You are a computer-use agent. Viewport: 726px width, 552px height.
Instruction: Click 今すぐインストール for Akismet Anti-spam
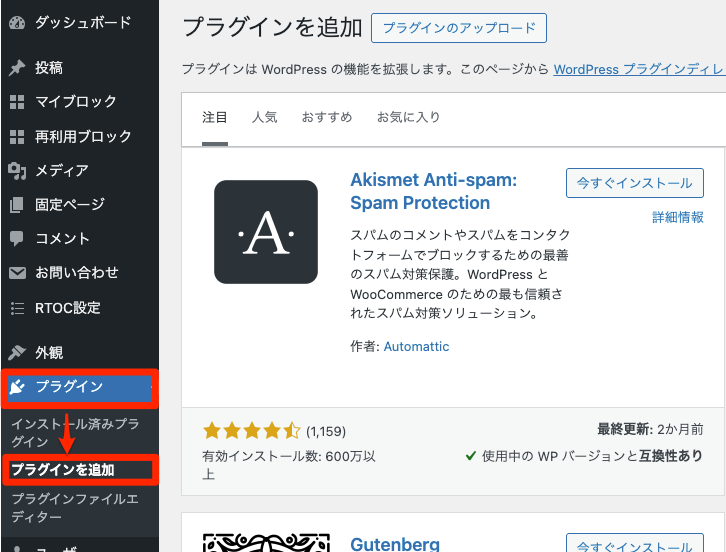[634, 184]
